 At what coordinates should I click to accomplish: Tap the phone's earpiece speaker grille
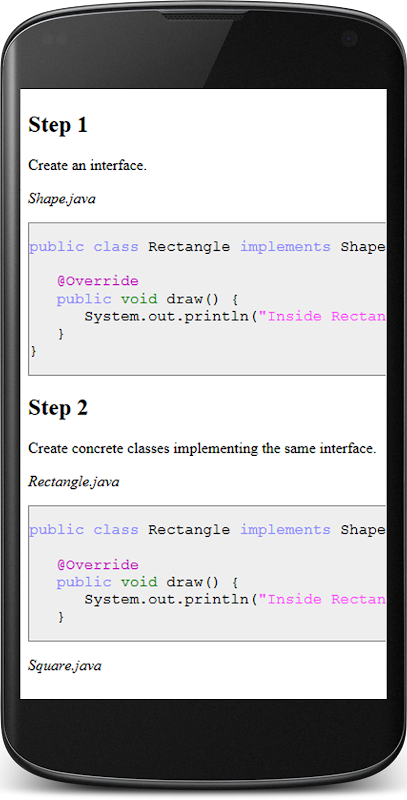[203, 15]
